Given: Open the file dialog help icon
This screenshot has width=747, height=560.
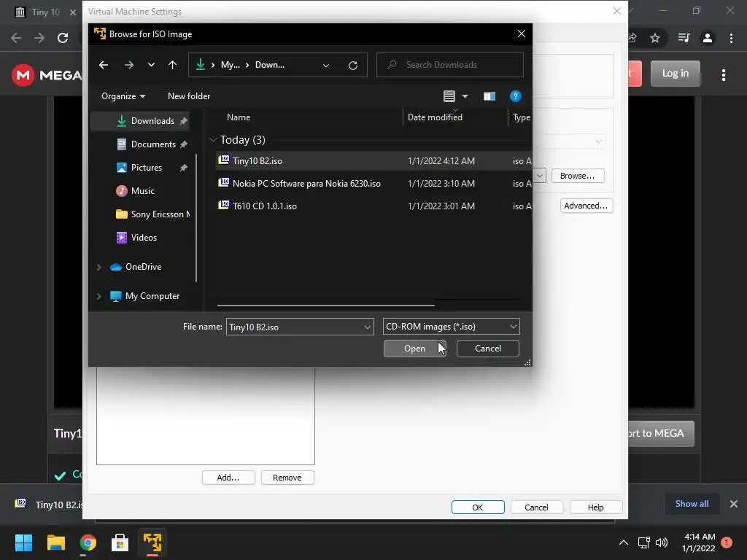Looking at the screenshot, I should tap(516, 96).
